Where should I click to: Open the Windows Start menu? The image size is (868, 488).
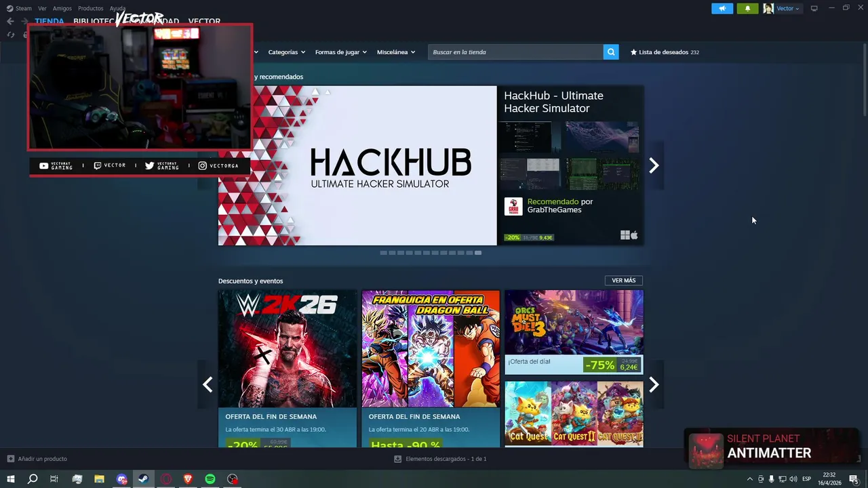click(10, 479)
